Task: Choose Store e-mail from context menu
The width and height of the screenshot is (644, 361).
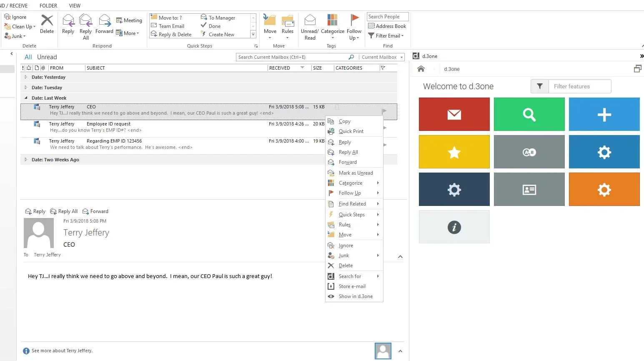Action: click(x=352, y=286)
